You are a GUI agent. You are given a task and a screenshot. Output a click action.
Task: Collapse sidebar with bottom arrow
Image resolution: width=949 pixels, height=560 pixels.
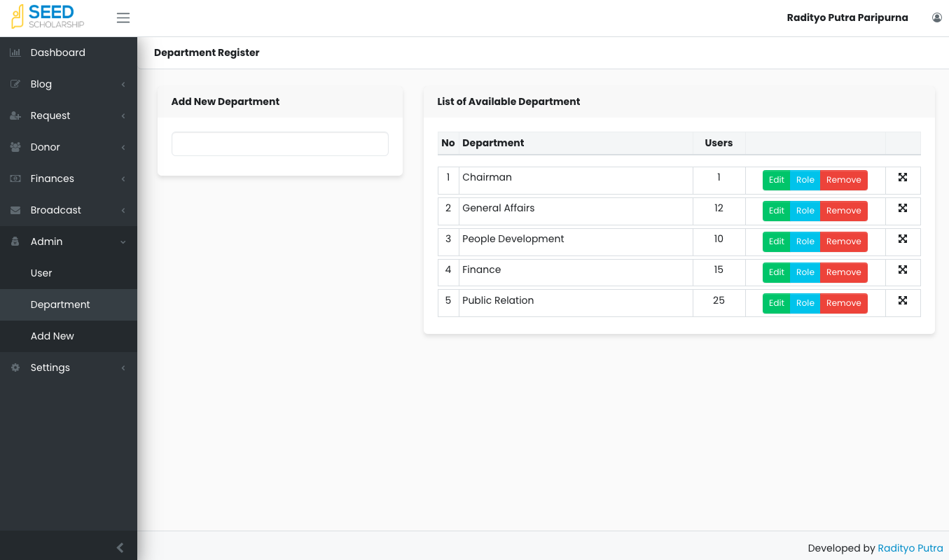120,548
